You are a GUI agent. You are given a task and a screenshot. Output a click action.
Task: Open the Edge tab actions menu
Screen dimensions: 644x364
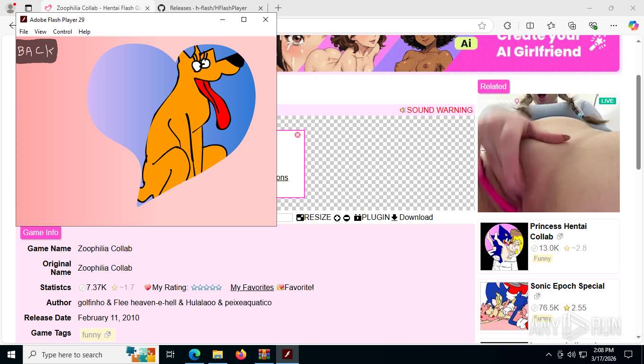point(28,8)
